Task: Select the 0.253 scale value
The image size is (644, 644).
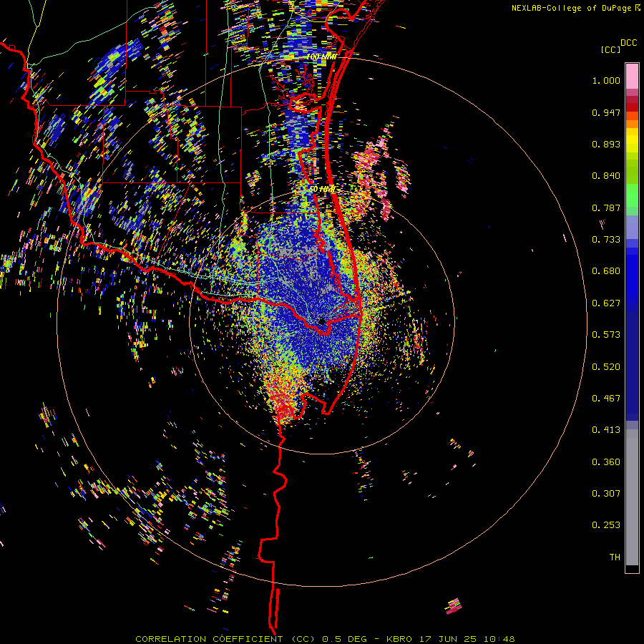Action: click(606, 525)
